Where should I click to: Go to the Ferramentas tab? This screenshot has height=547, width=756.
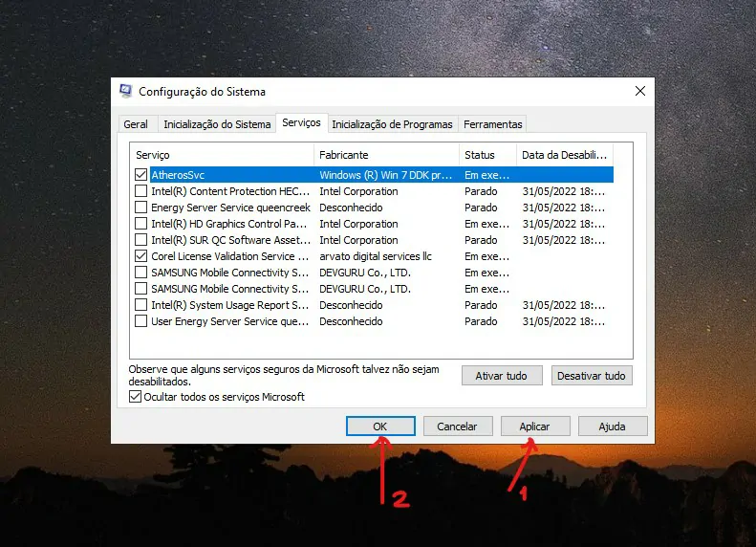click(x=493, y=124)
